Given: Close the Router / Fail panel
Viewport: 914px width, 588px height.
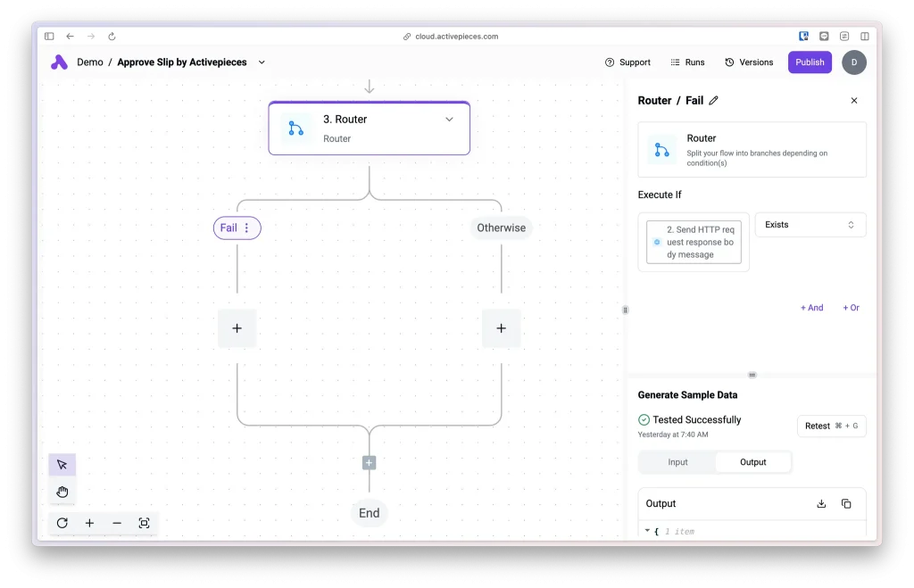Looking at the screenshot, I should 854,100.
